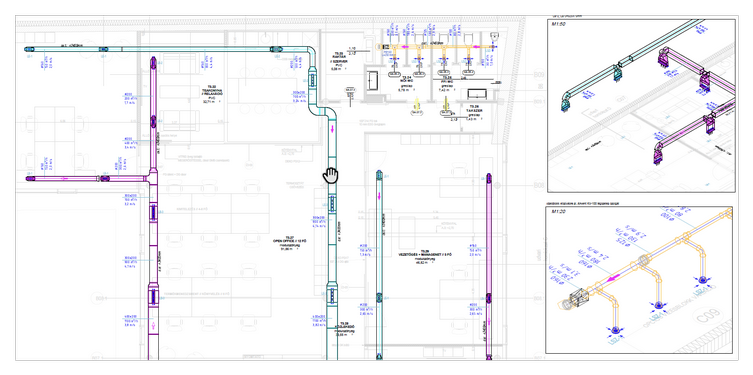Select the purple terminal at left end of horizontal duct
The height and width of the screenshot is (375, 753).
pos(30,179)
